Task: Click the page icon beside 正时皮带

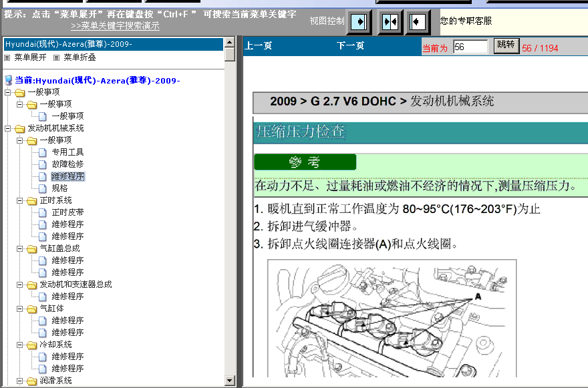Action: 43,212
